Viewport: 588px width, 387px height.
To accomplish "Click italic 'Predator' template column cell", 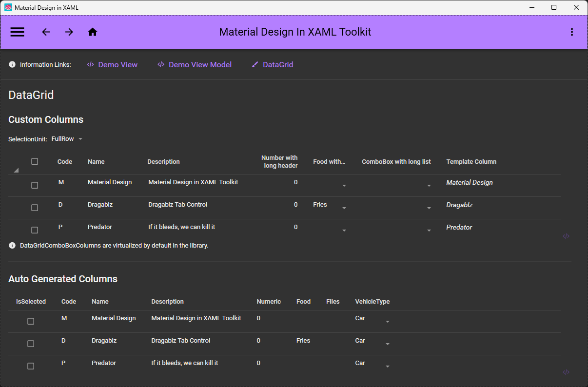I will (459, 228).
